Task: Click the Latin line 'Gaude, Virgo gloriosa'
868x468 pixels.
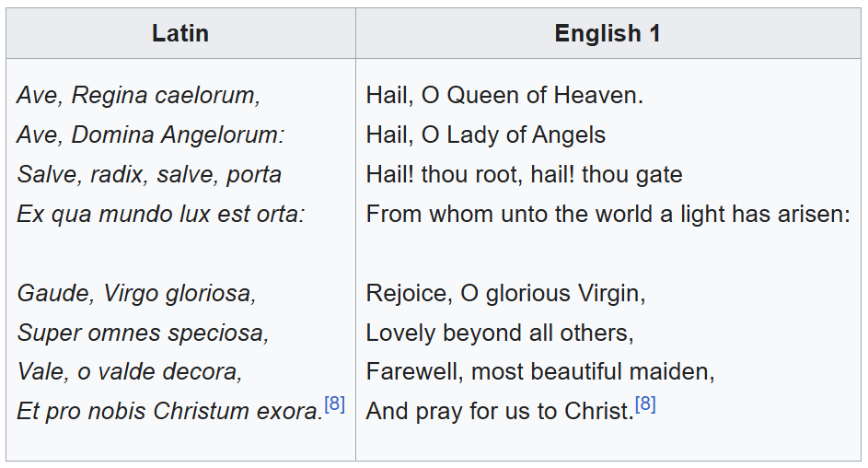Action: (x=136, y=293)
